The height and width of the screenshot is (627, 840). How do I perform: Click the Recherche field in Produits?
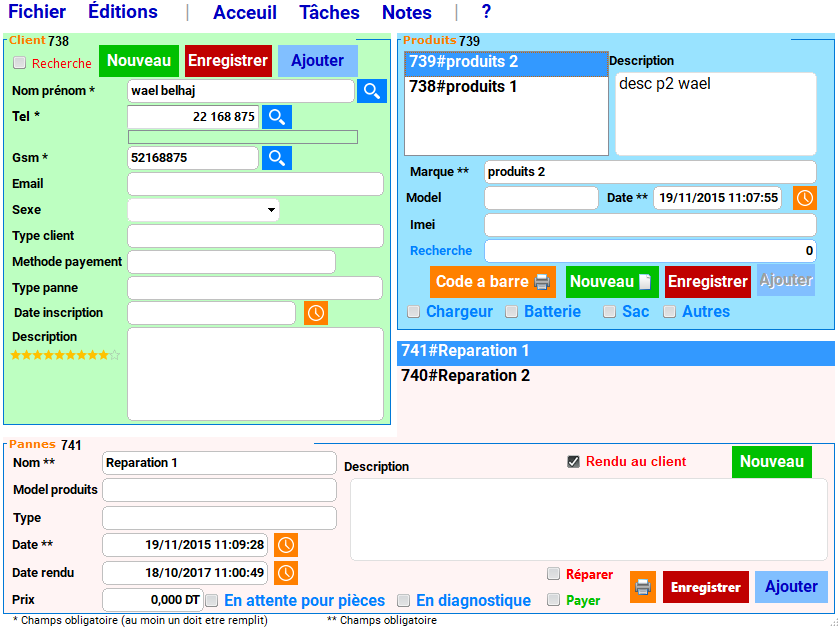coord(650,251)
